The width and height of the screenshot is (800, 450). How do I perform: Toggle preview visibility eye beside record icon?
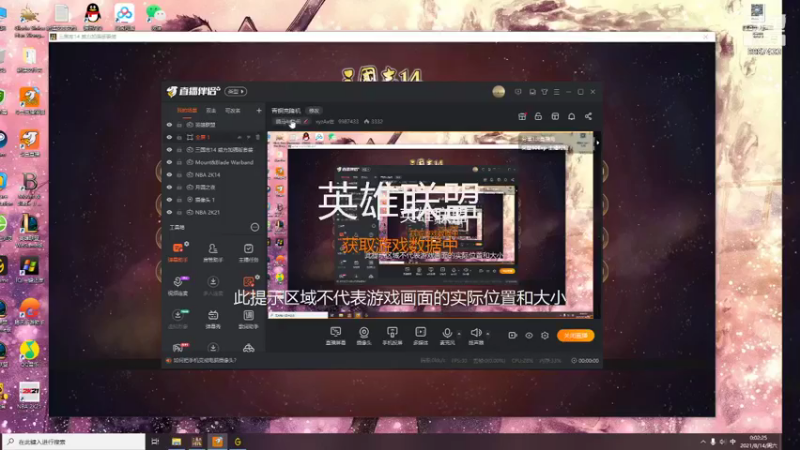pyautogui.click(x=529, y=335)
